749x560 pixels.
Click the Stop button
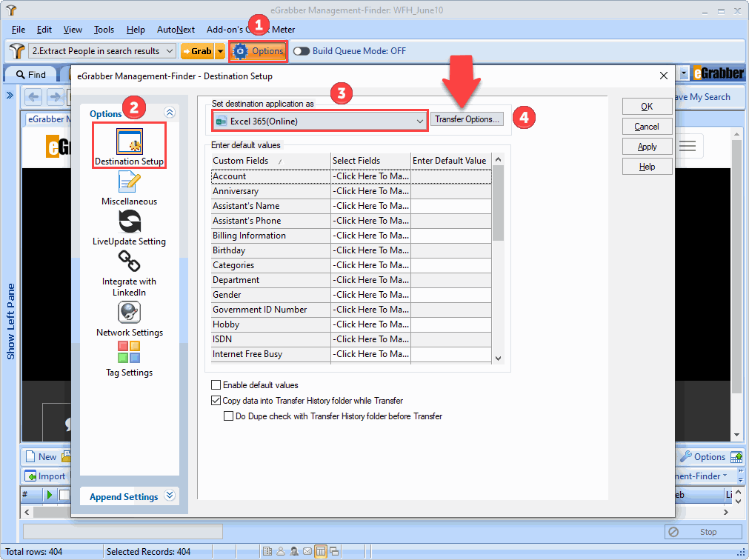[702, 532]
